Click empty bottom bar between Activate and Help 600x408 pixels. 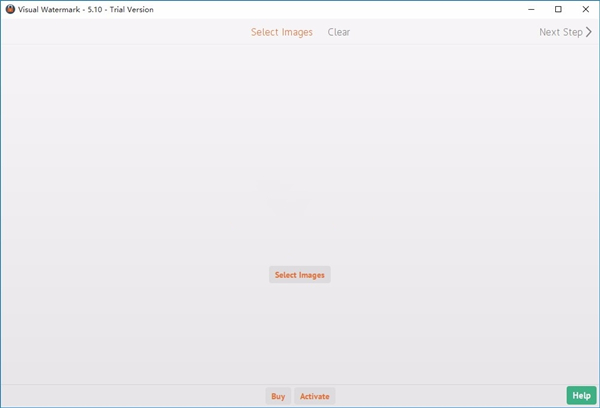[450, 396]
